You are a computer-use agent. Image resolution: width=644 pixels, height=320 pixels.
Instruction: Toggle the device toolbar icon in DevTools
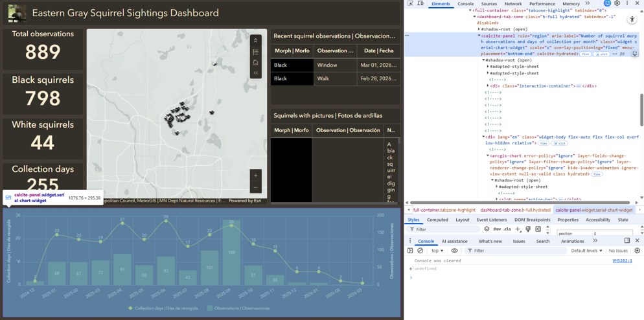[420, 4]
